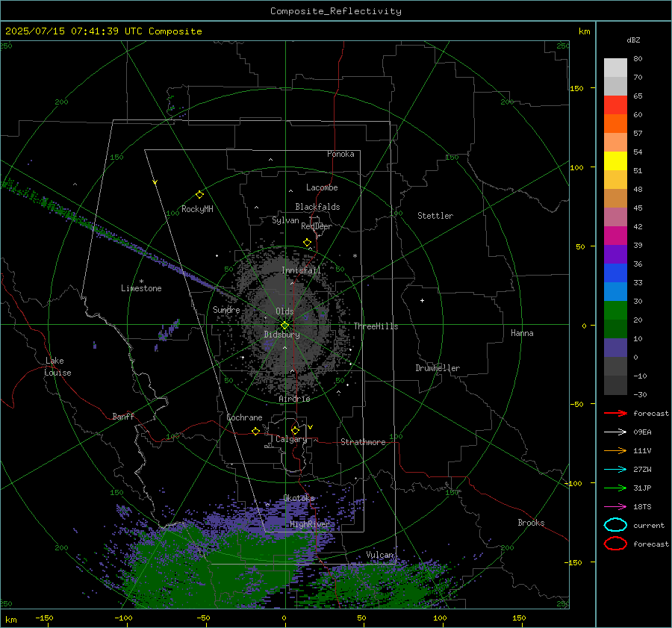Click the cyan current ellipse icon
The height and width of the screenshot is (628, 672).
(615, 525)
